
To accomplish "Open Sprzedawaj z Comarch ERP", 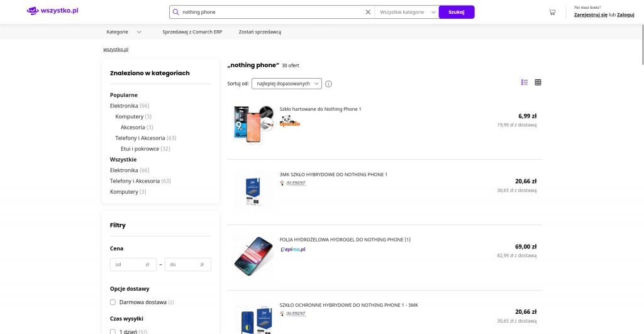I will tap(192, 32).
